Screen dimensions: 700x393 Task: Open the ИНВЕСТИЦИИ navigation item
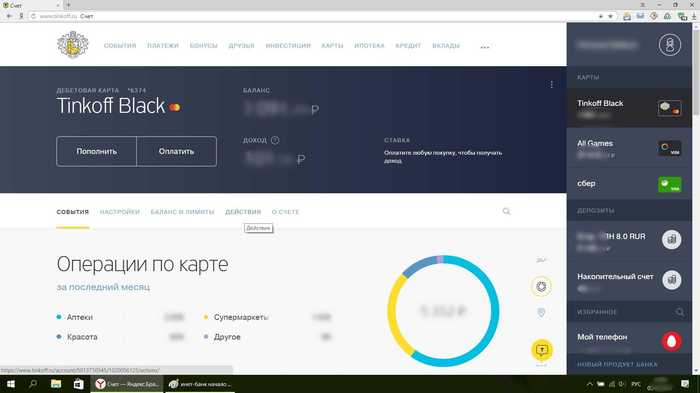click(288, 46)
